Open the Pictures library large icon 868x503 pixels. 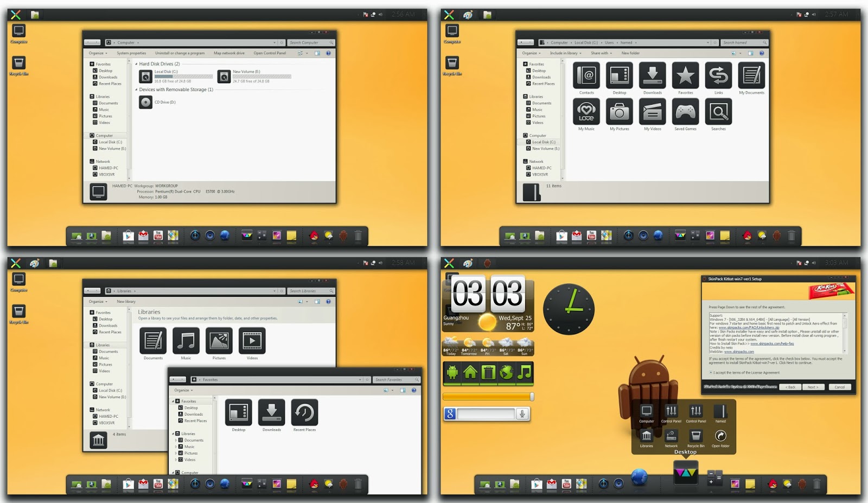tap(219, 341)
